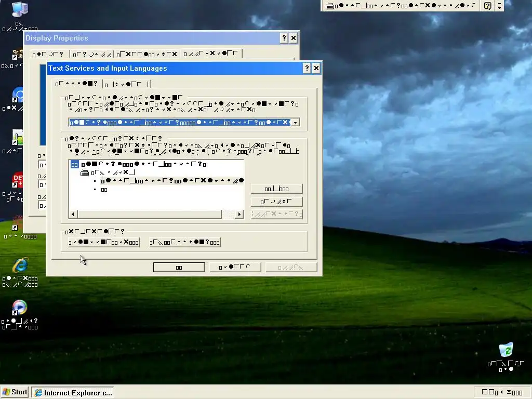Select the first tab of Text Services dialog
This screenshot has height=399, width=532.
[77, 84]
